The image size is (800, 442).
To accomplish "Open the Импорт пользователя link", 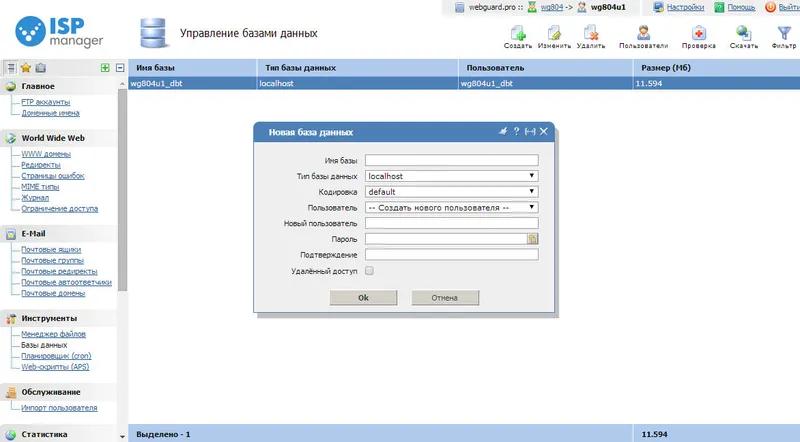I will pyautogui.click(x=59, y=408).
